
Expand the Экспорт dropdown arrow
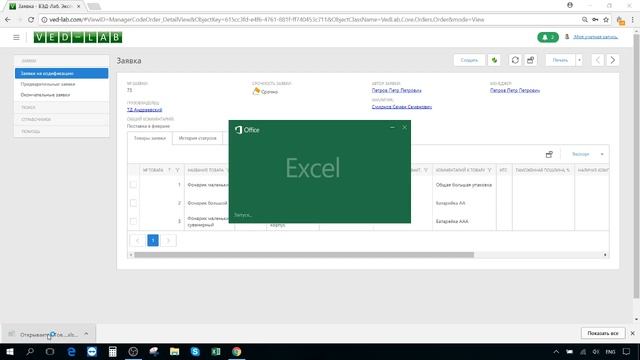tap(602, 154)
